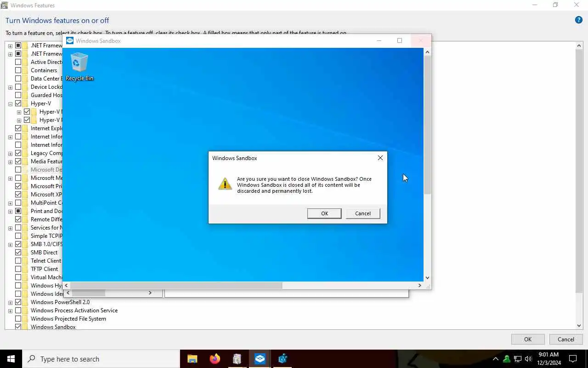The height and width of the screenshot is (368, 588).
Task: Check Windows Projected File System
Action: coord(18,319)
